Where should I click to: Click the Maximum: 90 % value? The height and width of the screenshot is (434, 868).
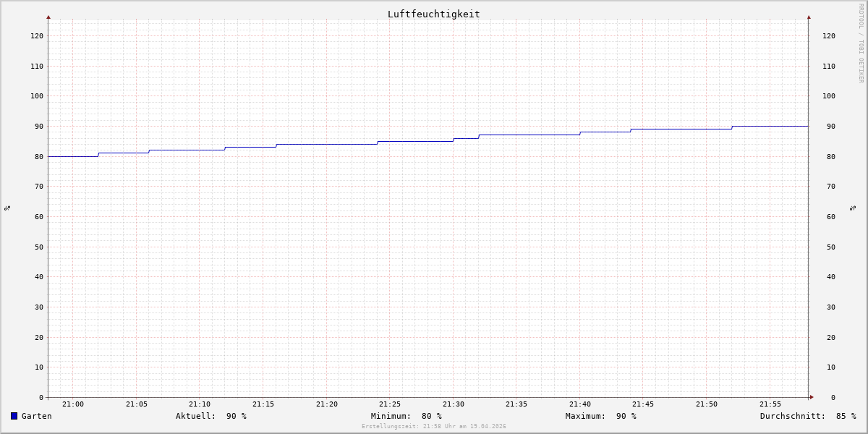(601, 416)
